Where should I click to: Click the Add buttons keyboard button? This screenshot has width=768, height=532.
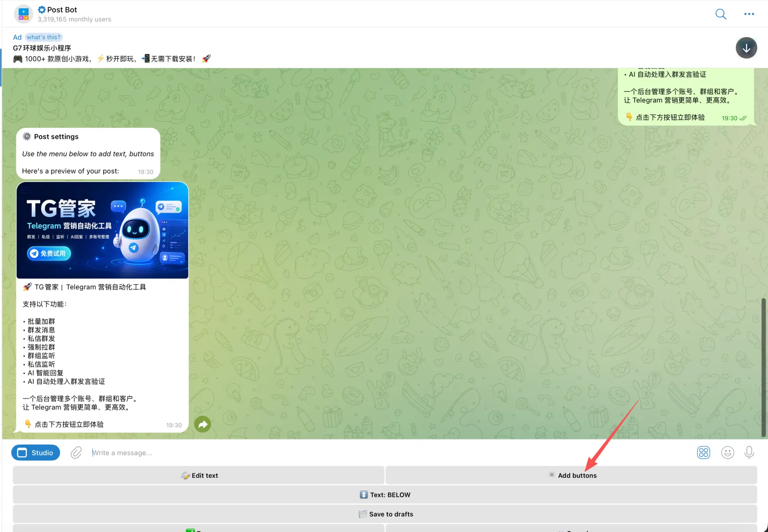tap(571, 475)
